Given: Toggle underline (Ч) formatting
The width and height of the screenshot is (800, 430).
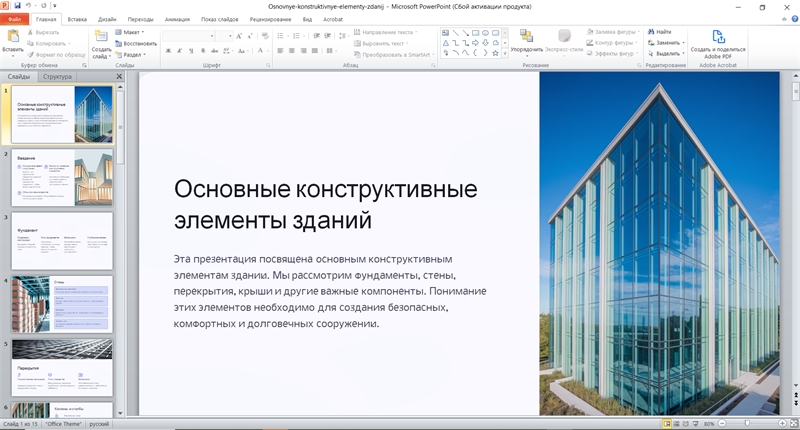Looking at the screenshot, I should [191, 50].
